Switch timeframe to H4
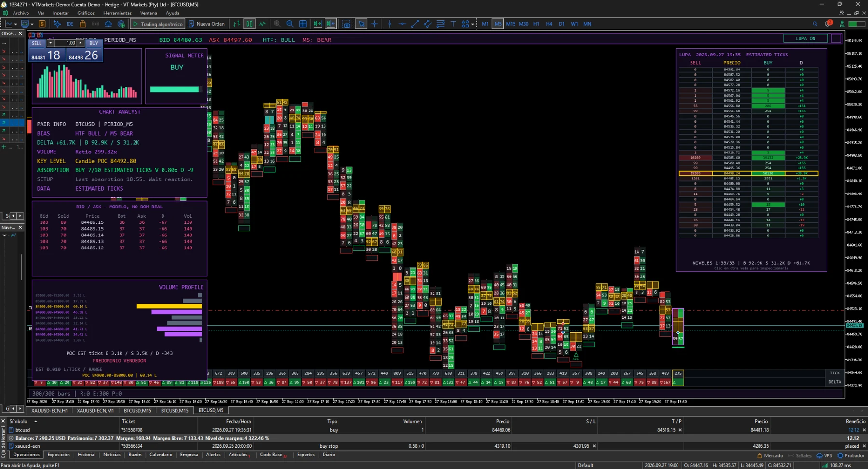 tap(549, 24)
